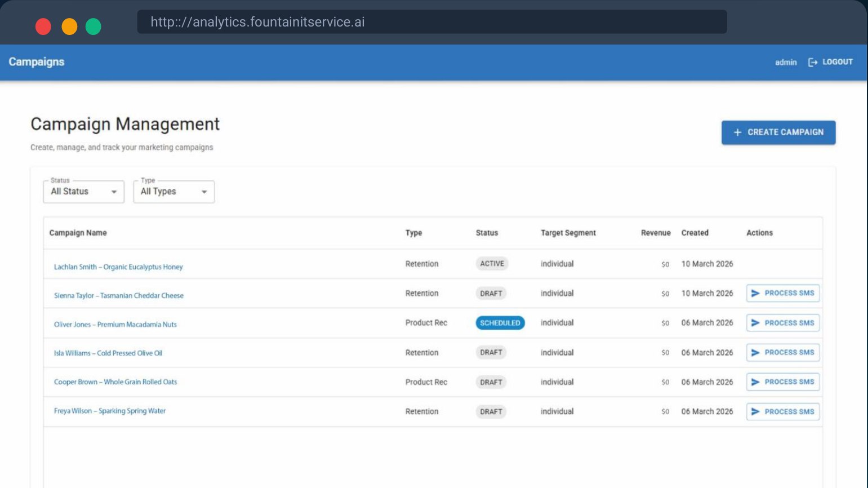Click DRAFT chip in Freya Wilson row
The width and height of the screenshot is (868, 488).
491,412
